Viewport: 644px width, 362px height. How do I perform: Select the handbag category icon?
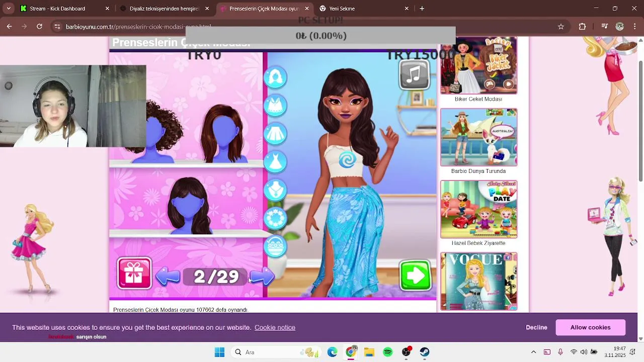[275, 246]
